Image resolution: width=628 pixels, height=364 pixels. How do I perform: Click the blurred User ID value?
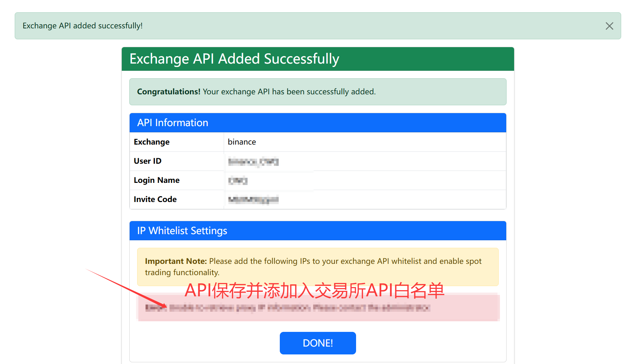point(253,161)
